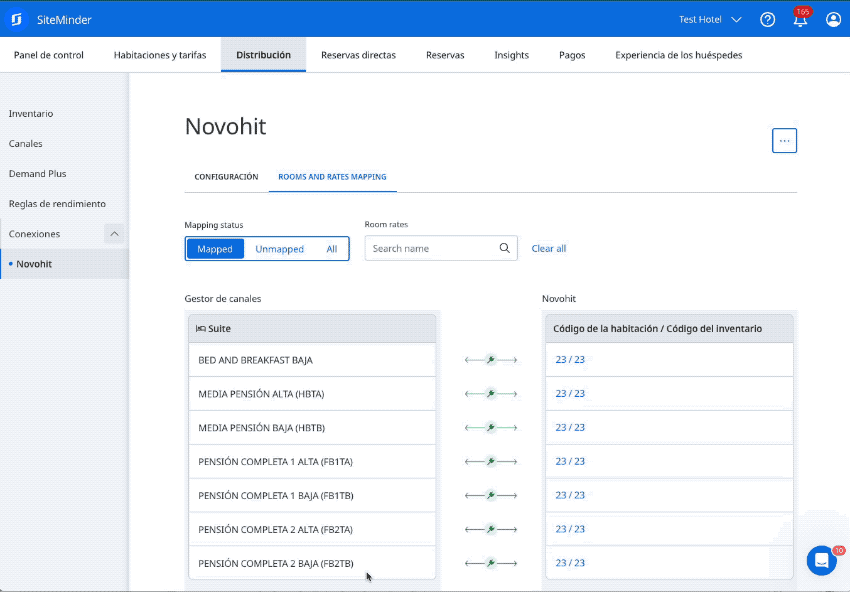Image resolution: width=850 pixels, height=592 pixels.
Task: Click the mapping plug icon for BED AND BREAKFAST BAJA
Action: [x=491, y=359]
